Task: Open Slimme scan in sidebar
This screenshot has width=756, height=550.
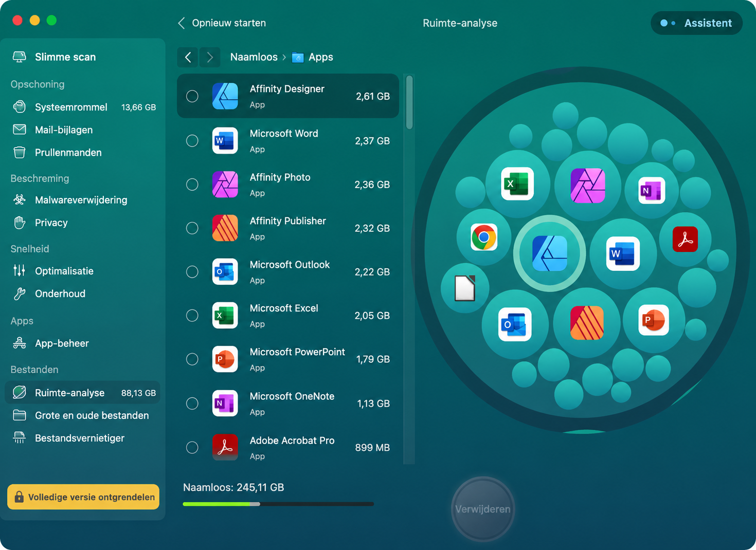Action: click(83, 57)
